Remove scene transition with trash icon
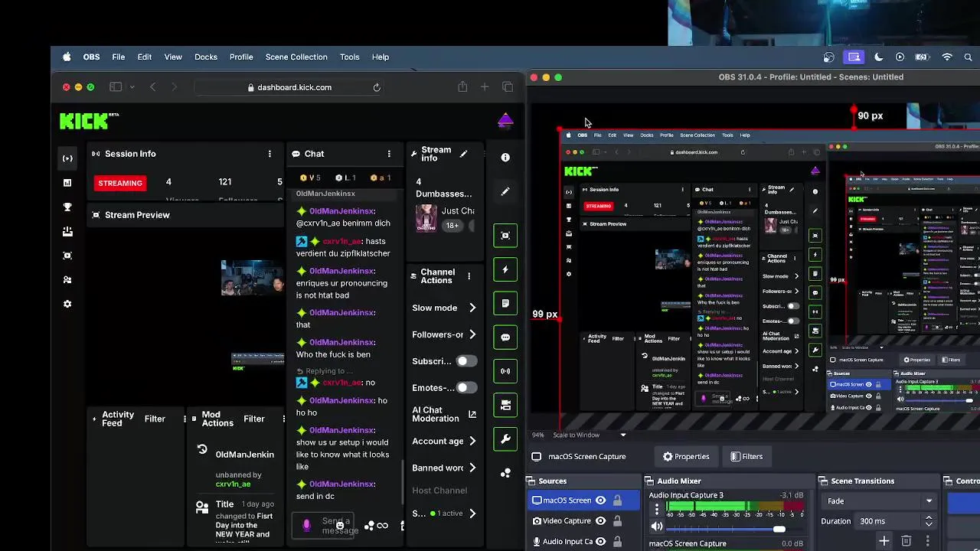 coord(906,541)
